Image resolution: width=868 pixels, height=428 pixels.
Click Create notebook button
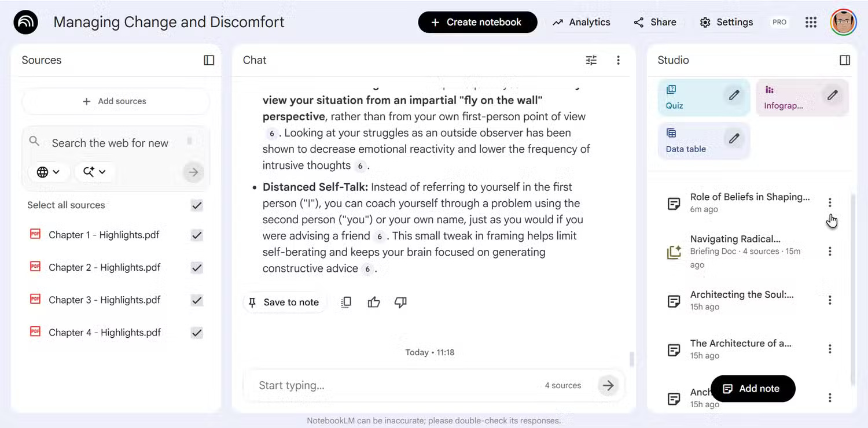click(x=477, y=23)
